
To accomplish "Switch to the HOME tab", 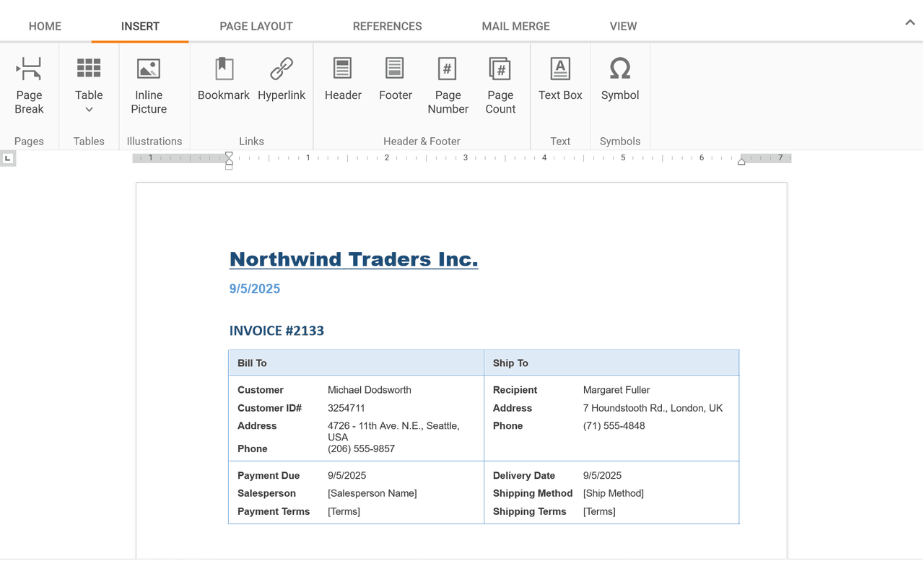I will point(45,26).
